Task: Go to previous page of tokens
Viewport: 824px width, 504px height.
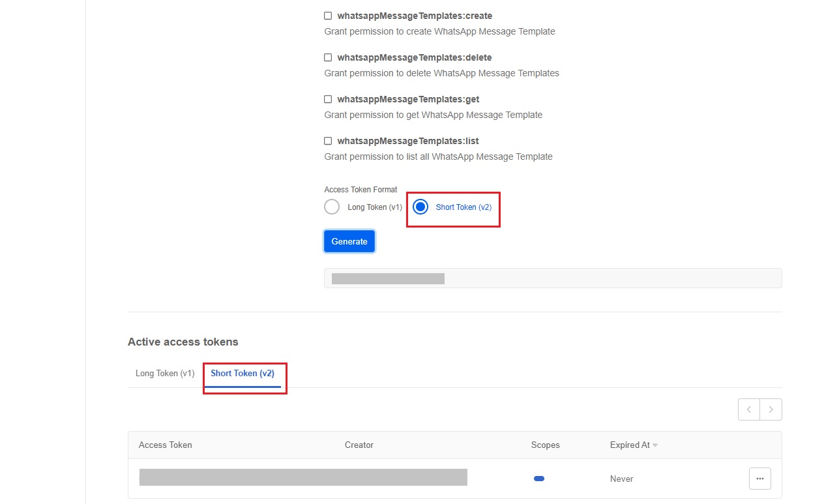Action: tap(749, 409)
